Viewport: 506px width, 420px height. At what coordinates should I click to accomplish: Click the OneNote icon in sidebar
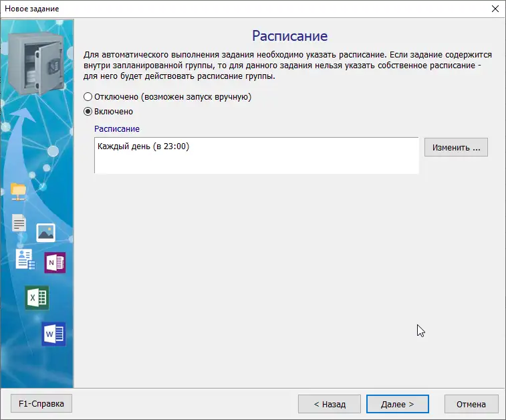tap(55, 262)
